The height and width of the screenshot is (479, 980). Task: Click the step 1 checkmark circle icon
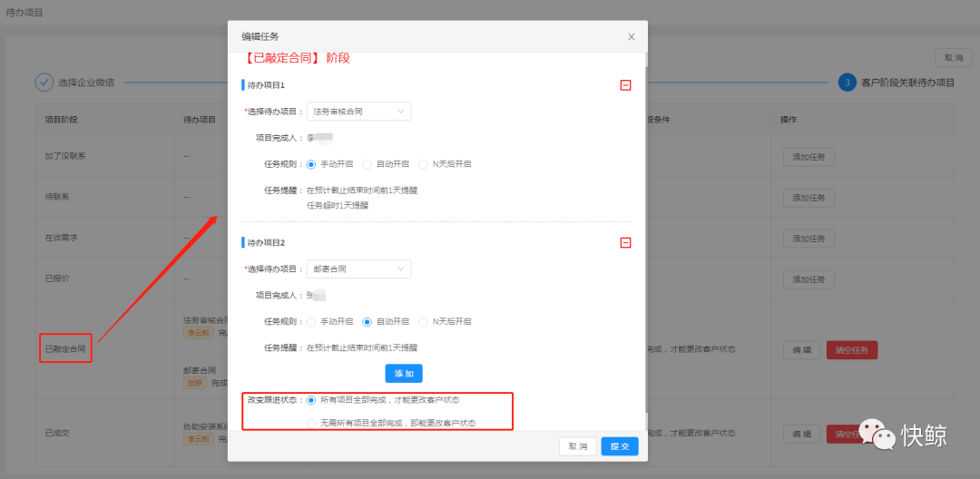(x=44, y=83)
